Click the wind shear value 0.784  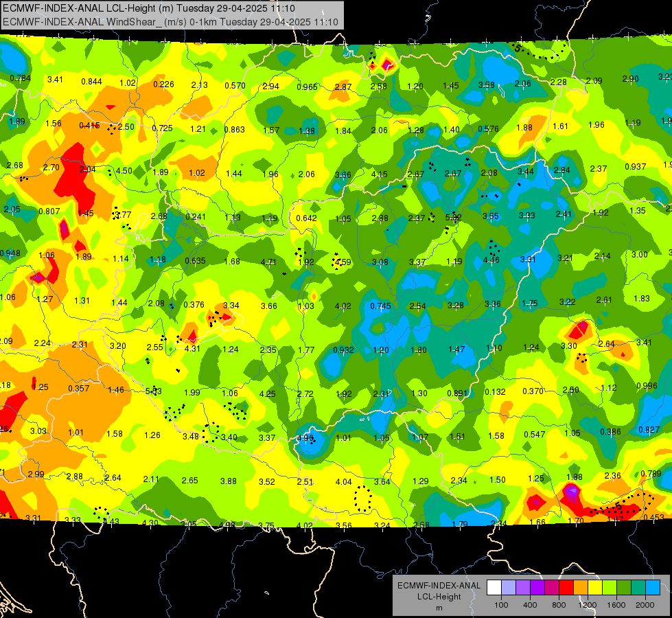20,78
